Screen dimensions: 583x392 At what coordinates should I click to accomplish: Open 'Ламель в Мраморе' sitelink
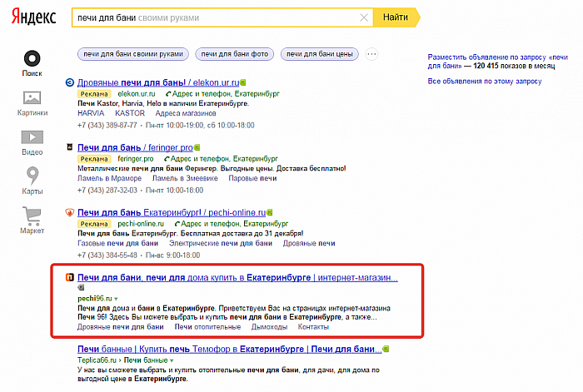click(109, 178)
